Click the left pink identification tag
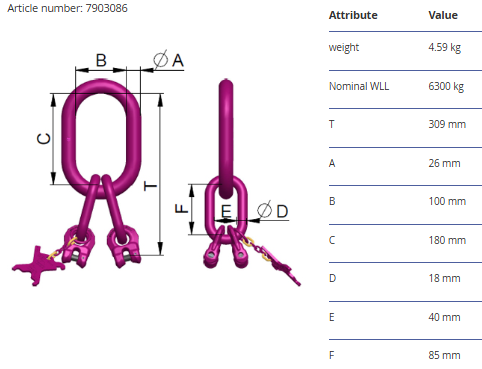482x369 pixels. click(x=37, y=266)
